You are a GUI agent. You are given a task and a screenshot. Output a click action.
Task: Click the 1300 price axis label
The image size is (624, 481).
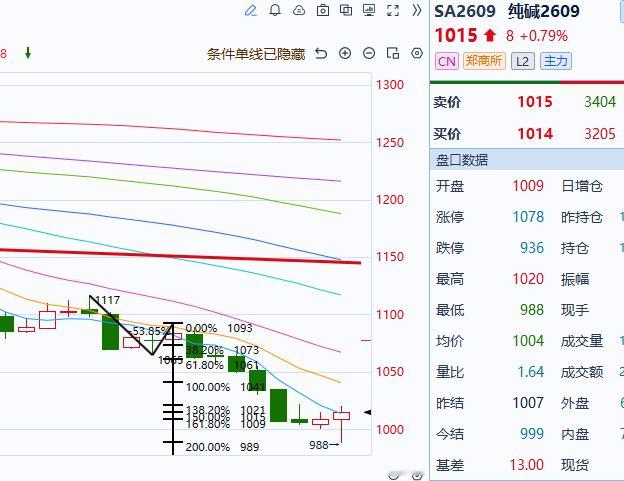(x=390, y=85)
